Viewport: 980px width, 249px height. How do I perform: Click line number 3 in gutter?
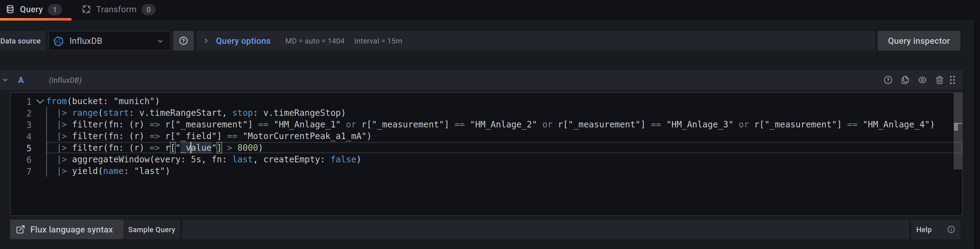pyautogui.click(x=29, y=125)
